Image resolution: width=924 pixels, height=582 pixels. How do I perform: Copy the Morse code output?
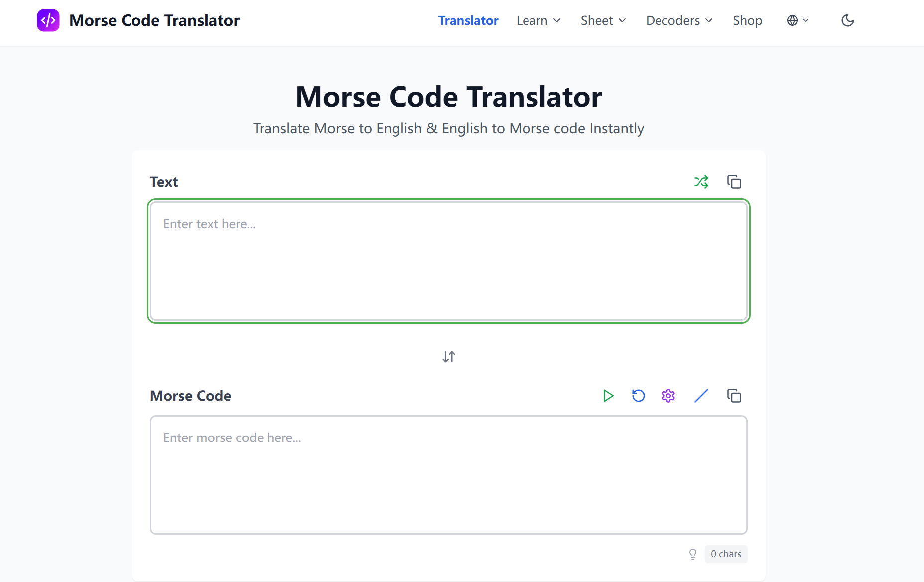coord(734,396)
